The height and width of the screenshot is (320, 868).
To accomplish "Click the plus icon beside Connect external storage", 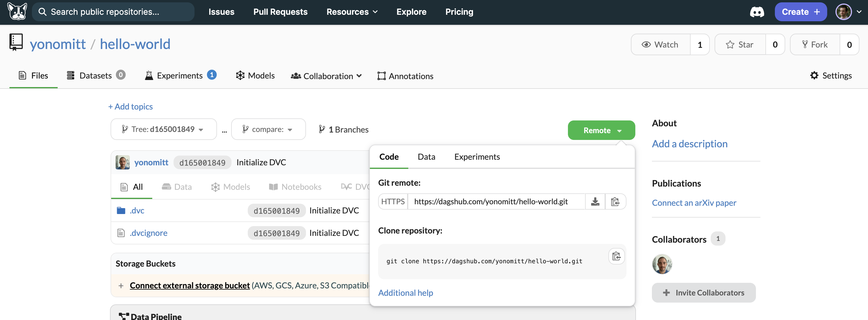I will tap(121, 286).
